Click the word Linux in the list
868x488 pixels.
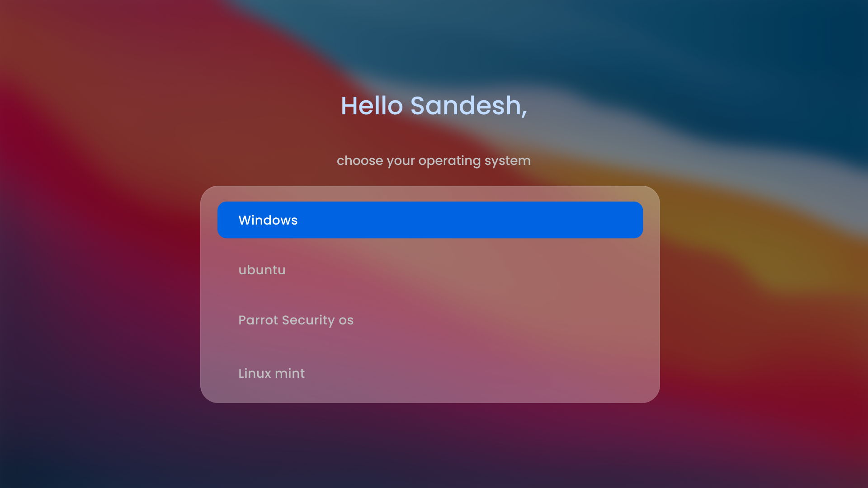point(255,373)
